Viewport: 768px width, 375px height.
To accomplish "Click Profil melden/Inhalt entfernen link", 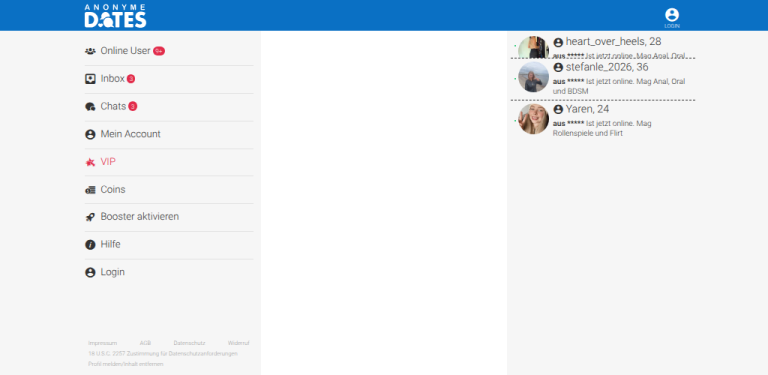I will tap(125, 364).
